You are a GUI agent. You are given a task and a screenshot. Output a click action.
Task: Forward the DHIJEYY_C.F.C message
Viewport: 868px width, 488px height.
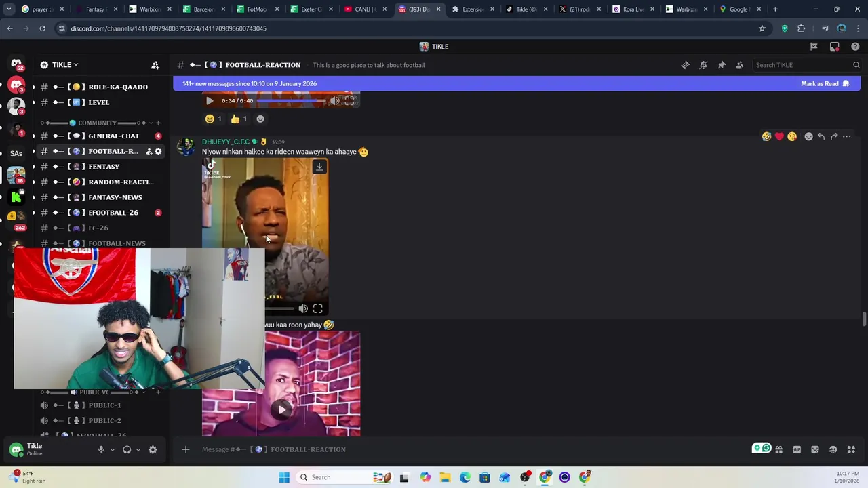tap(834, 136)
